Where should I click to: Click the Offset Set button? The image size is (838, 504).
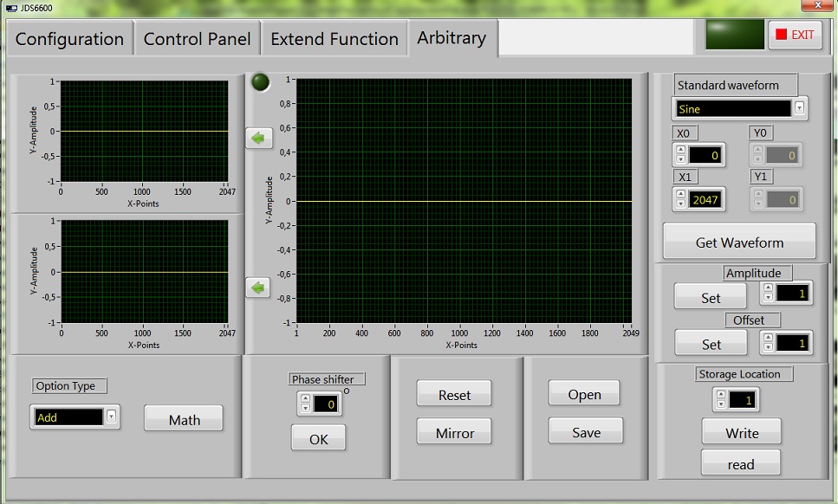(x=711, y=344)
